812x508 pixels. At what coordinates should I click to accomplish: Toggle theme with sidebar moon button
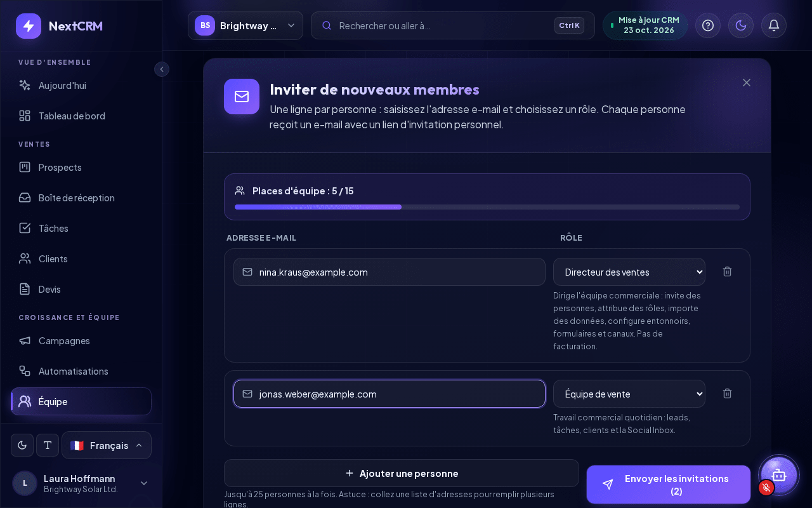pyautogui.click(x=22, y=445)
